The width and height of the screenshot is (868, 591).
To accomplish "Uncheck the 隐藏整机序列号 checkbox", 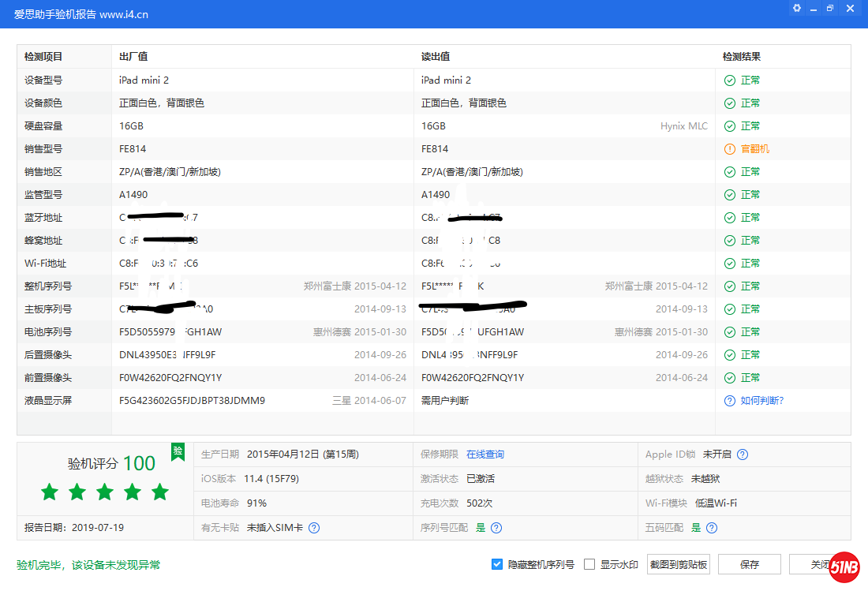I will [498, 563].
